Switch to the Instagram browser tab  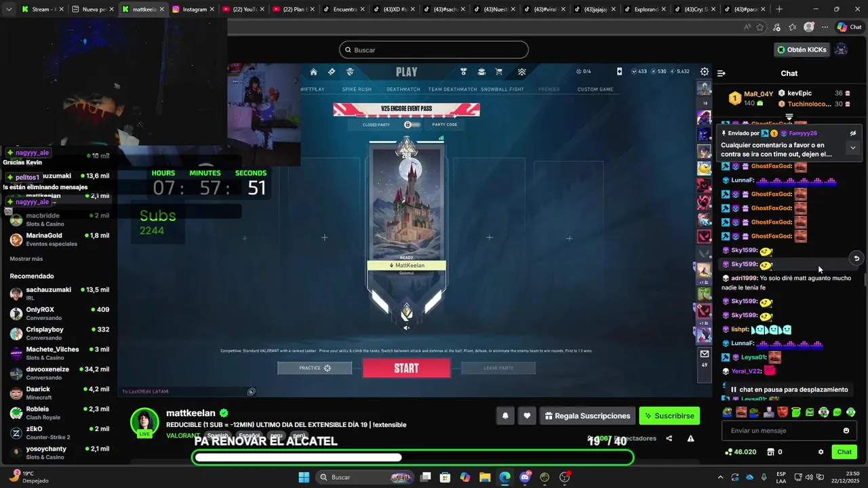193,9
